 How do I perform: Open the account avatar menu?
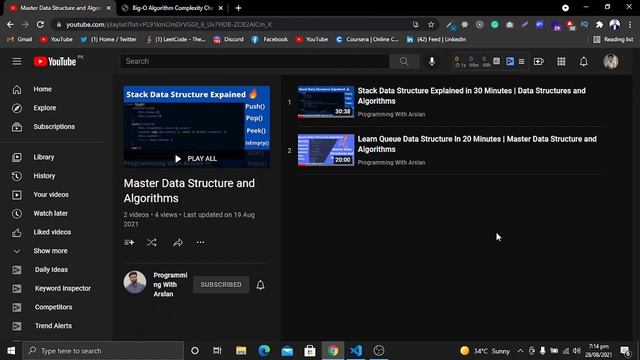611,61
